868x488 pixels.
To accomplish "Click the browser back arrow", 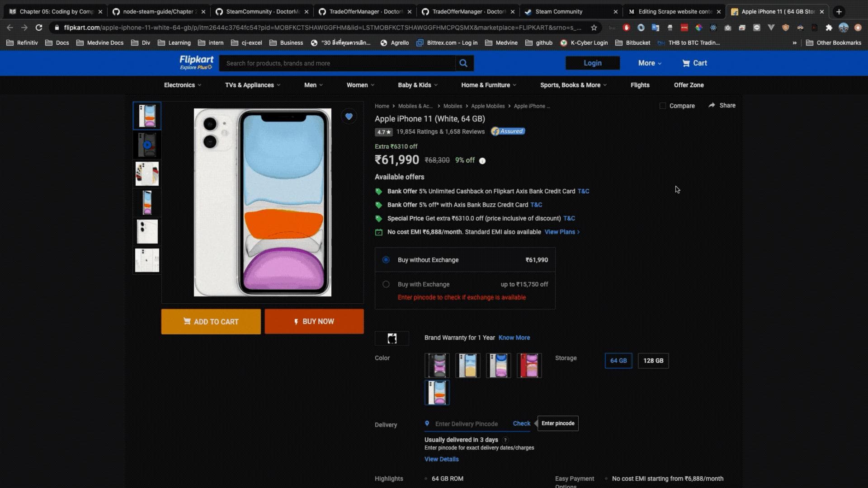I will click(9, 28).
